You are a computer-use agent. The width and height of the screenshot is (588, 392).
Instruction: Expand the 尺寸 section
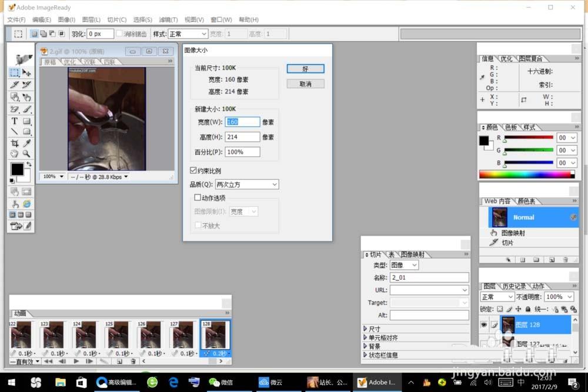pos(365,329)
